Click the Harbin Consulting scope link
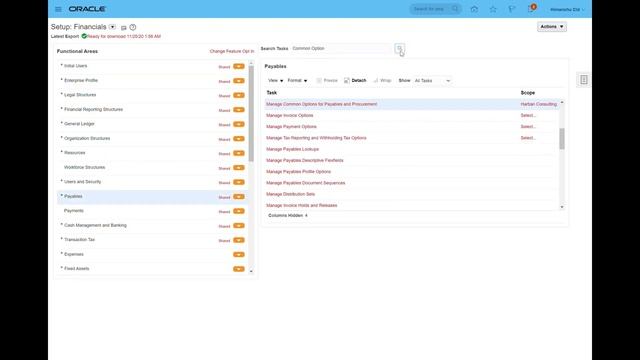 click(538, 104)
